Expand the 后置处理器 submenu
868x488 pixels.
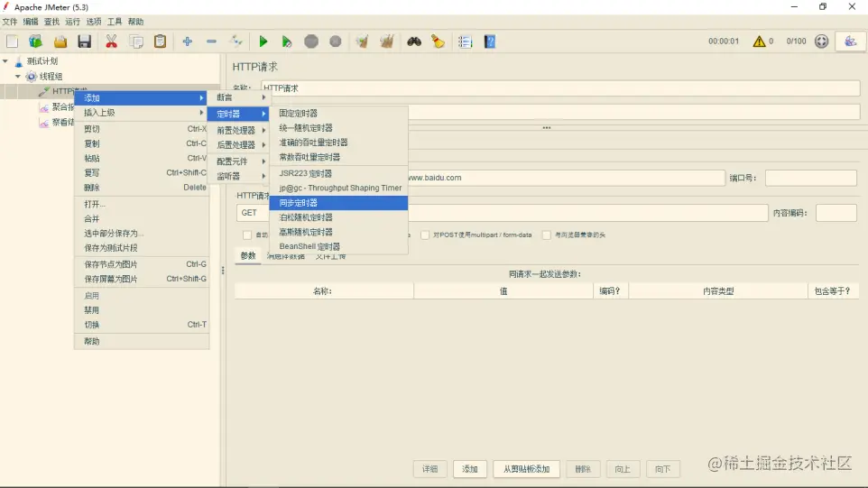click(x=240, y=145)
